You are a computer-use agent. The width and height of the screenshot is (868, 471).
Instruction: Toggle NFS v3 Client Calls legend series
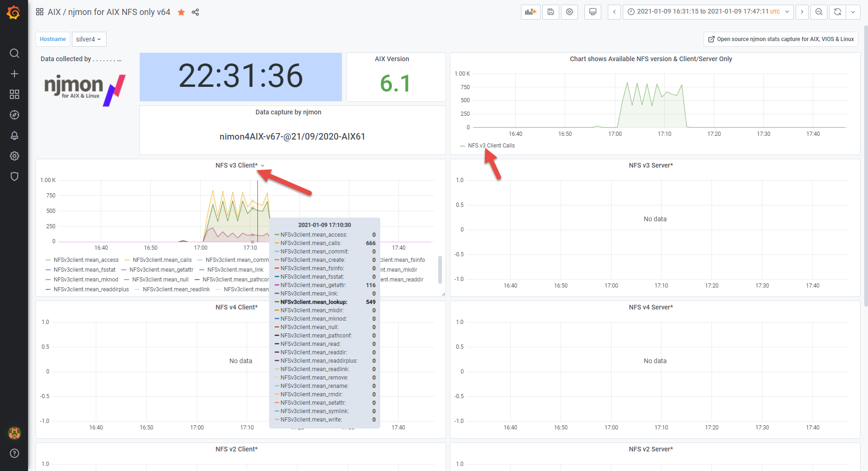coord(491,146)
